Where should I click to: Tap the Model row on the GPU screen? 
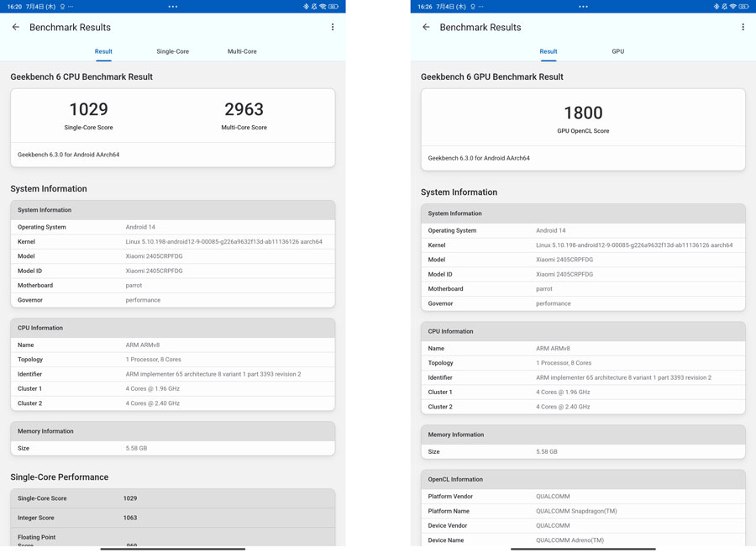583,260
